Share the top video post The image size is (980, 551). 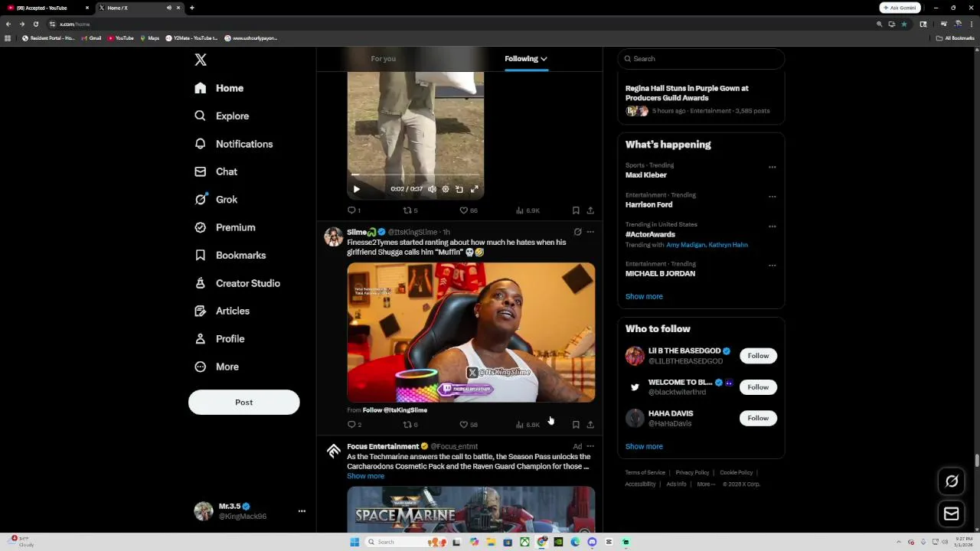tap(590, 210)
